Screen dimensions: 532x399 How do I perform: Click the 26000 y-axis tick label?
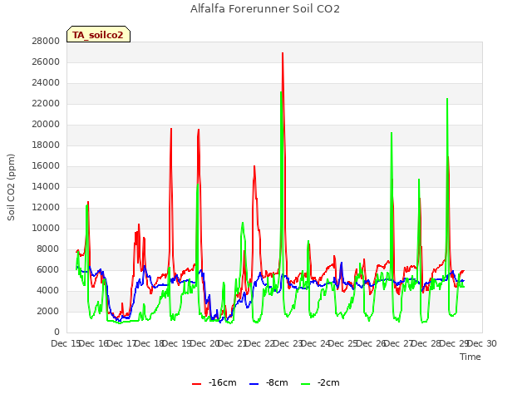pyautogui.click(x=46, y=62)
